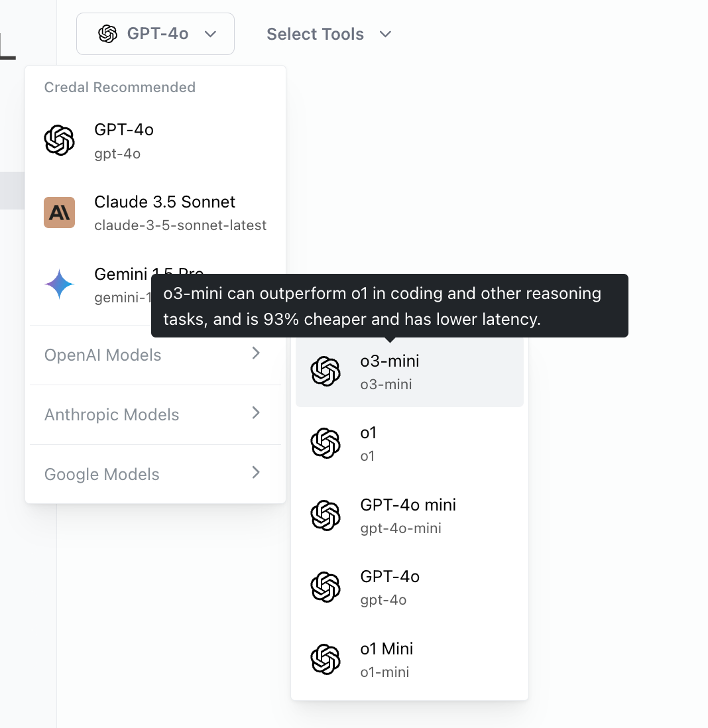This screenshot has height=728, width=708.
Task: Click the o3-mini tooltip description
Action: point(390,306)
